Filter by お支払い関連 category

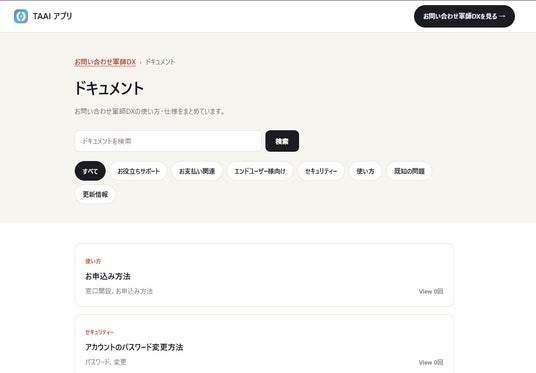(x=197, y=171)
